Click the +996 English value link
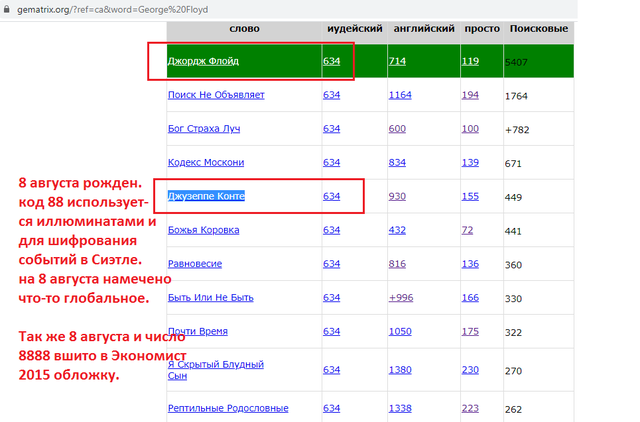 [401, 298]
